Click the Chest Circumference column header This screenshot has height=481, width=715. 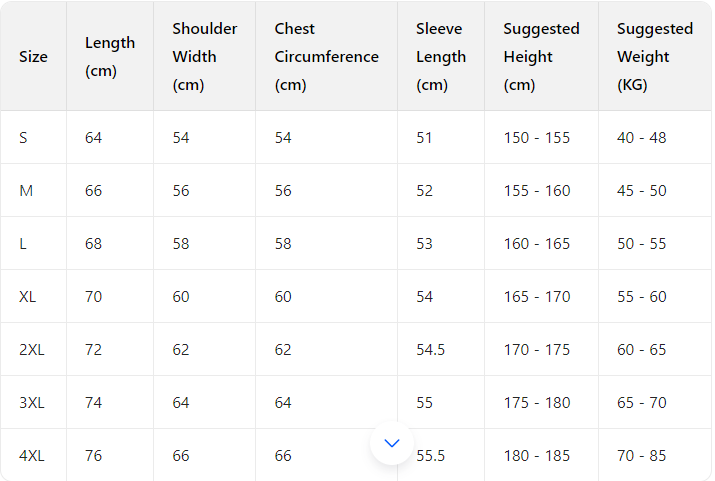click(326, 57)
